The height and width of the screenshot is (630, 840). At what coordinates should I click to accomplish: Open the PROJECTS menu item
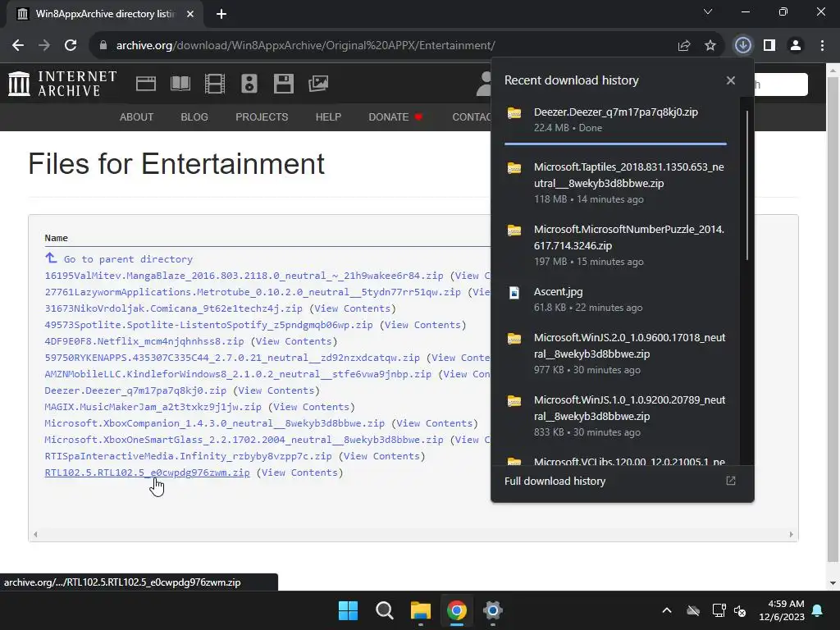pyautogui.click(x=262, y=116)
